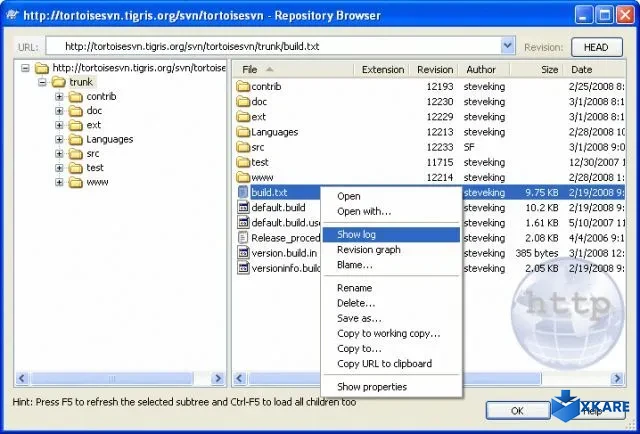The width and height of the screenshot is (640, 434).
Task: Sort by the Extension column header
Action: click(383, 69)
